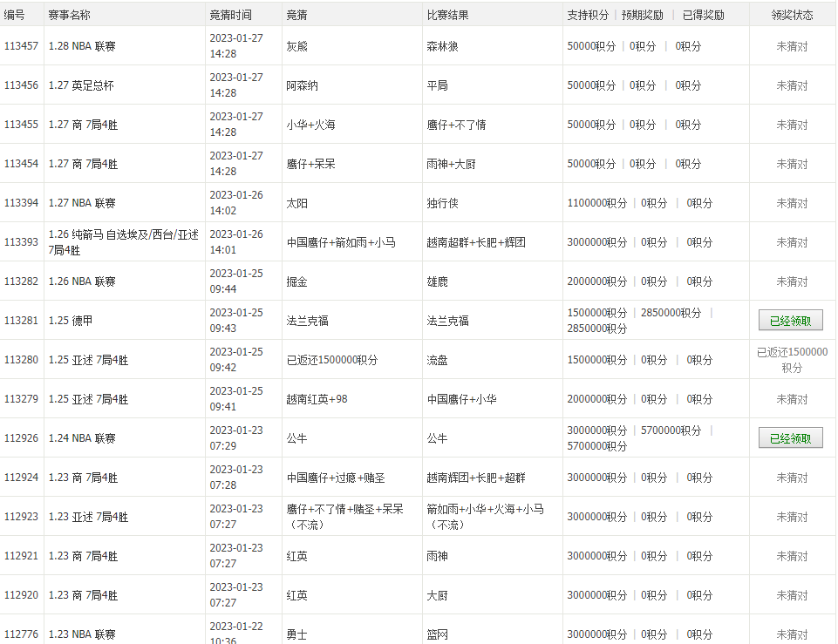Click the 灰熊 prediction entry

click(296, 46)
